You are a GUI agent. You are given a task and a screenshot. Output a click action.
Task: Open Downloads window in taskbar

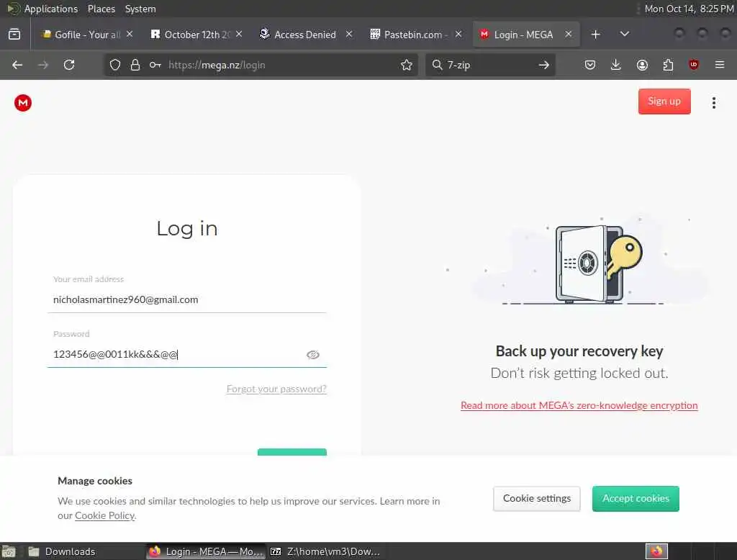(x=82, y=551)
